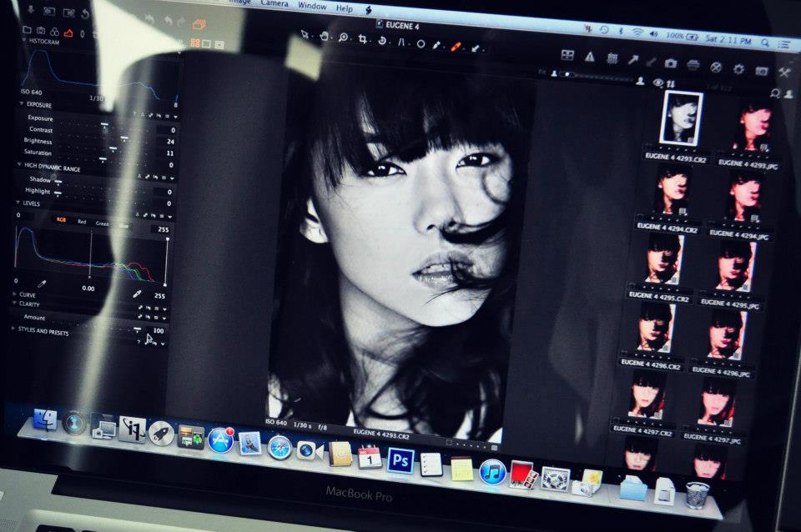Select the orange highlighted adjustments tool

pyautogui.click(x=456, y=47)
